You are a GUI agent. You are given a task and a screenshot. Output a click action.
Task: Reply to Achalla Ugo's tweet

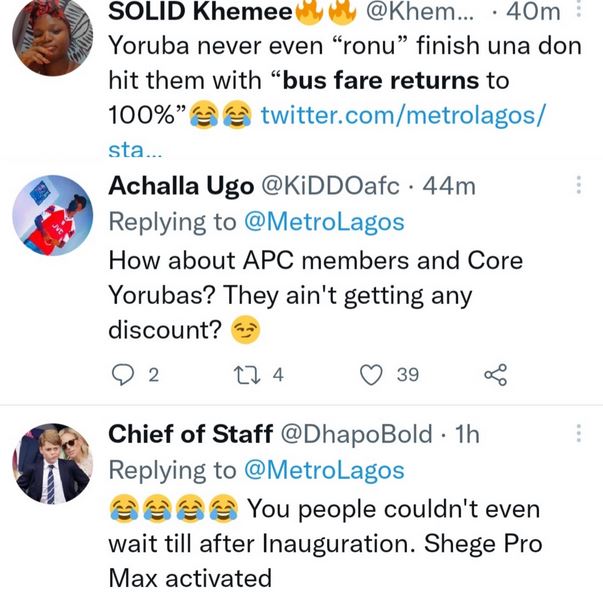click(x=123, y=375)
